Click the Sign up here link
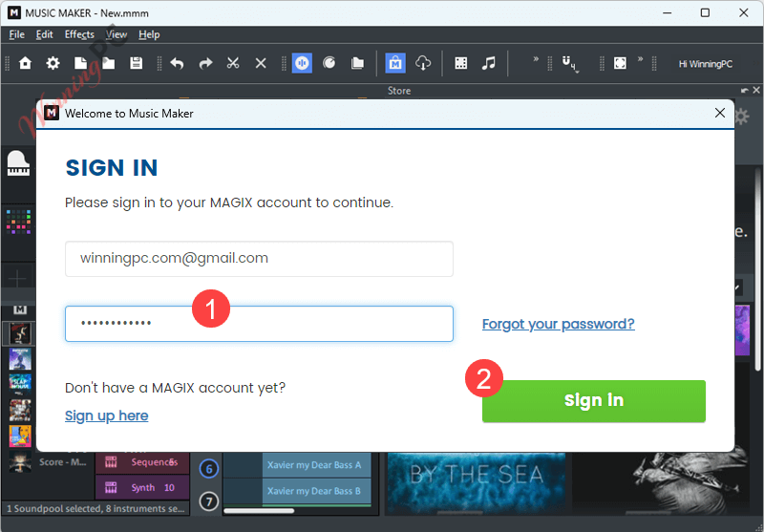Screen dimensions: 764x532 (107, 415)
